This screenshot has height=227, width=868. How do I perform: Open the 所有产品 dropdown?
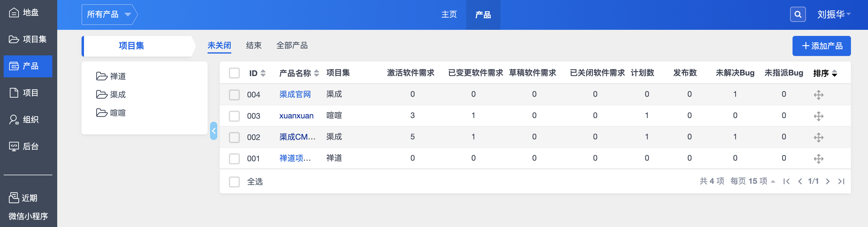(109, 15)
